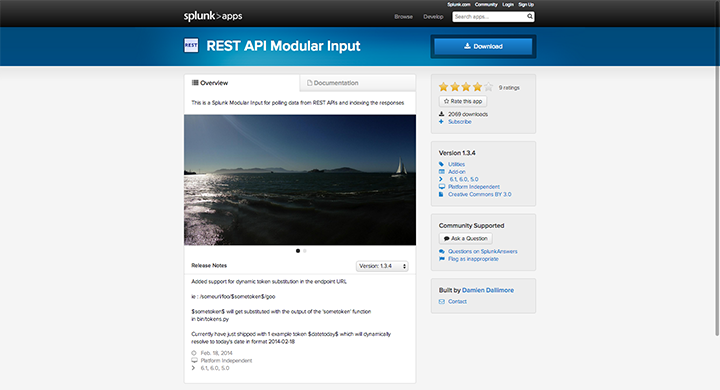
Task: Open the Platform Independent link in sidebar
Action: click(474, 187)
